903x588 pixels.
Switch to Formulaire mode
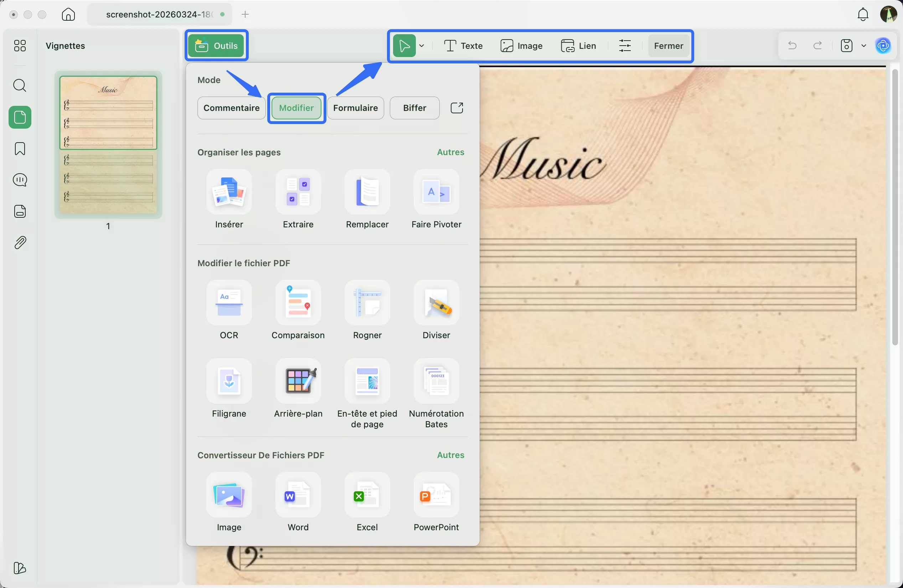click(x=355, y=108)
